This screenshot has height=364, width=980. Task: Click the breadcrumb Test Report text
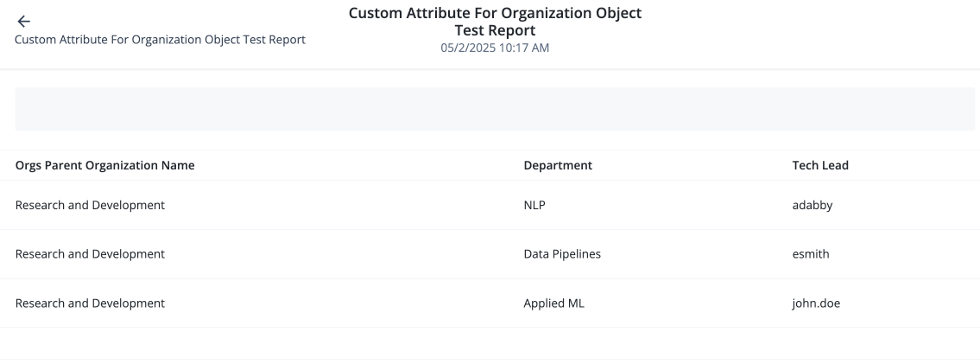tap(160, 40)
